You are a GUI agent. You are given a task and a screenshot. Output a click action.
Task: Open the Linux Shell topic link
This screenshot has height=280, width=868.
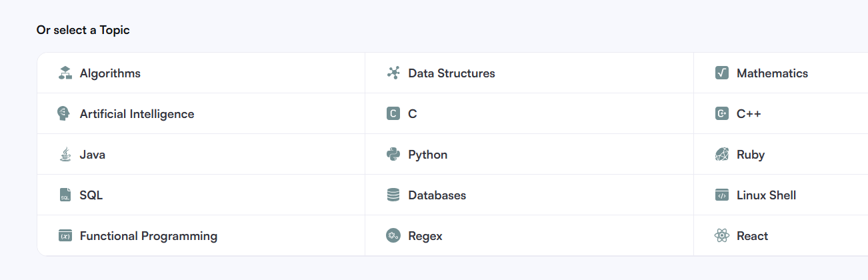766,195
